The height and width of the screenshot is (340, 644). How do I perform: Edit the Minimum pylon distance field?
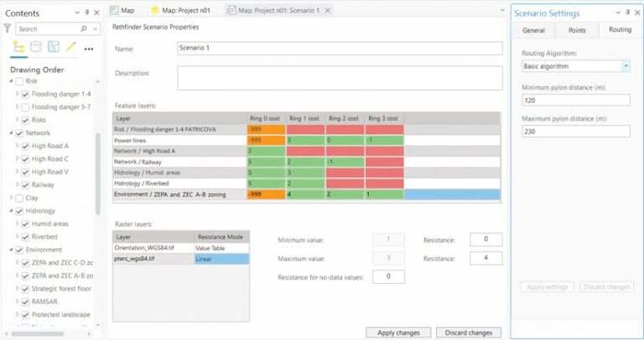coord(575,100)
